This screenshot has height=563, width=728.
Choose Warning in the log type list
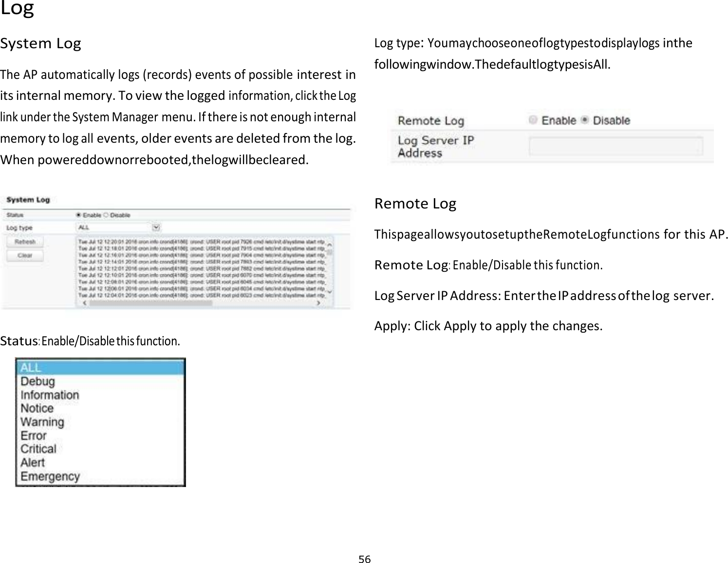100,422
